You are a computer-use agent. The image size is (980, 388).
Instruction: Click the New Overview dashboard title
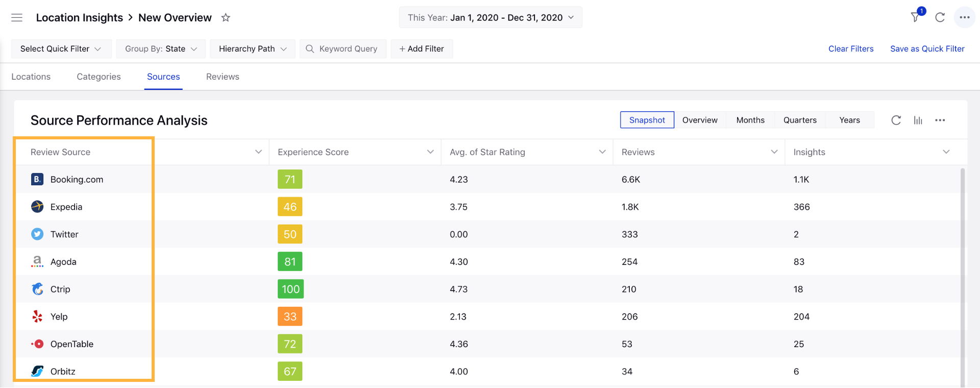click(x=175, y=18)
